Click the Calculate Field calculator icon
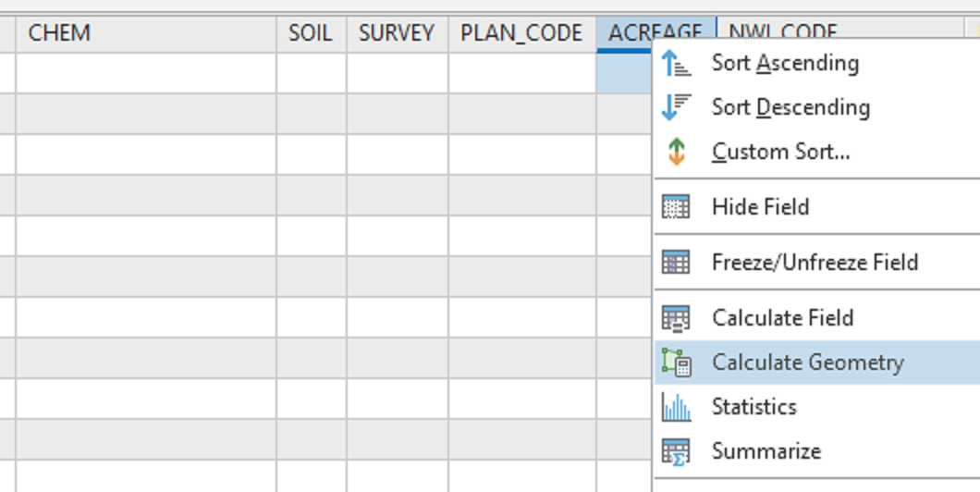 pos(677,318)
